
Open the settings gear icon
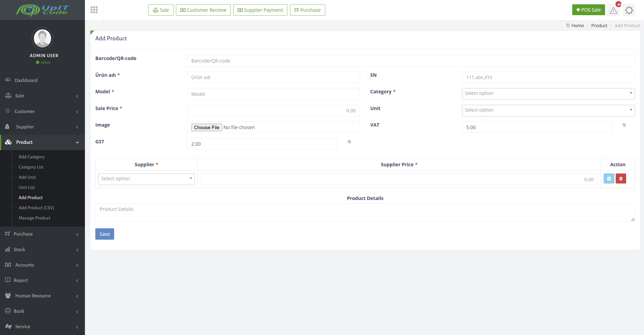629,10
